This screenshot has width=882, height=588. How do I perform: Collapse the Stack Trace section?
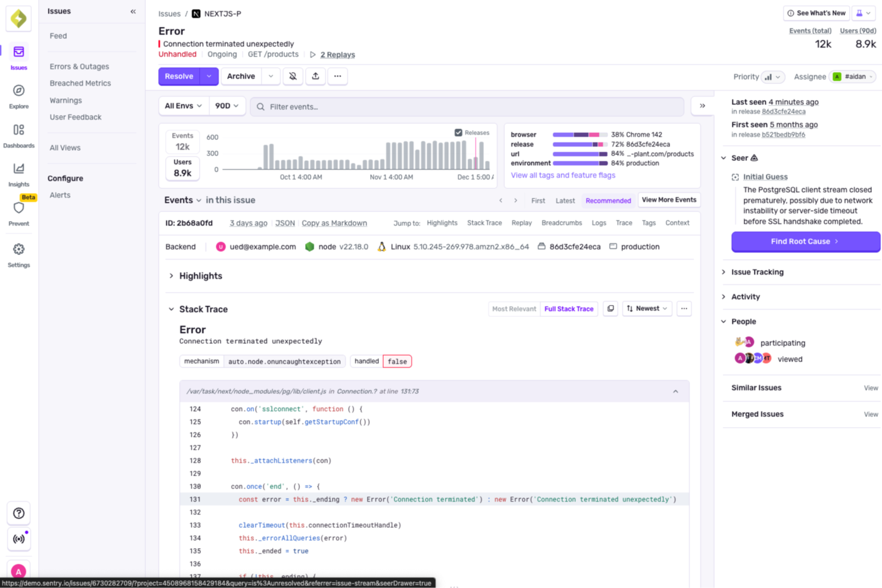point(171,309)
